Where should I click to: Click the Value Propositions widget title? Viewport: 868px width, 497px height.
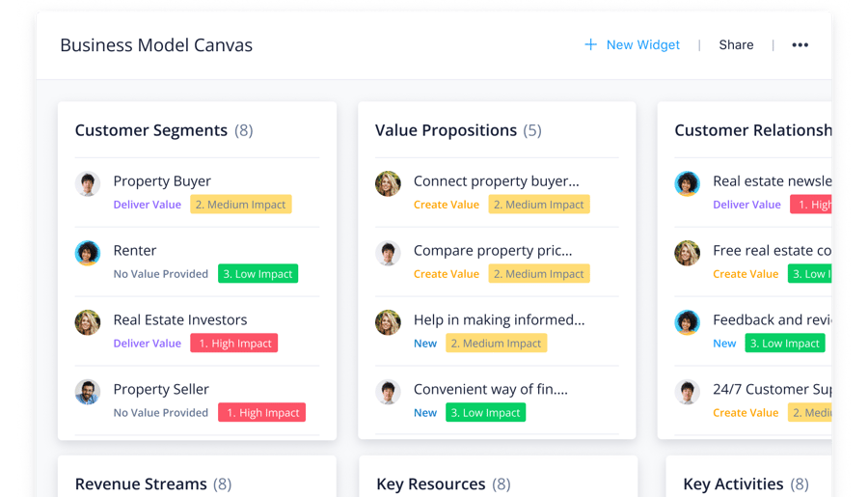[446, 130]
